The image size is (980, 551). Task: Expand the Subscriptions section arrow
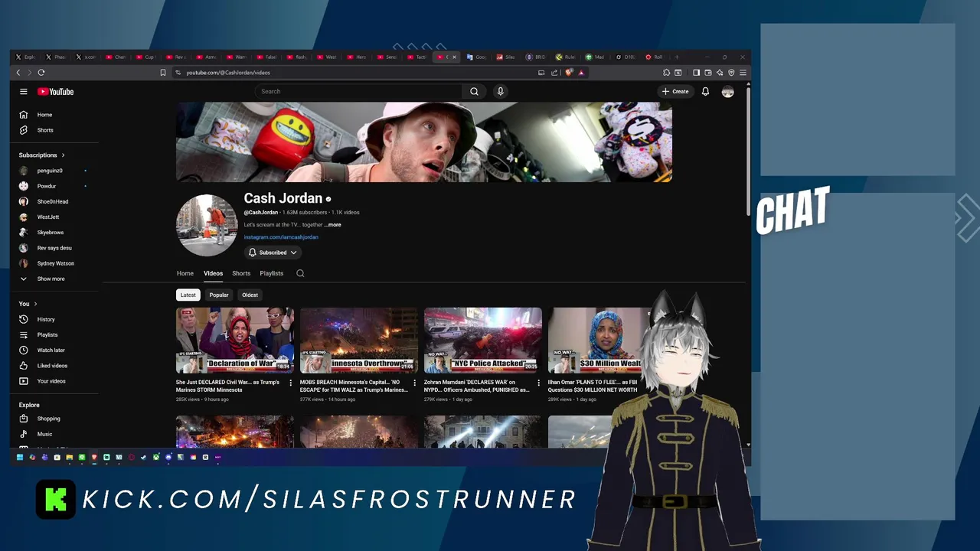[63, 155]
